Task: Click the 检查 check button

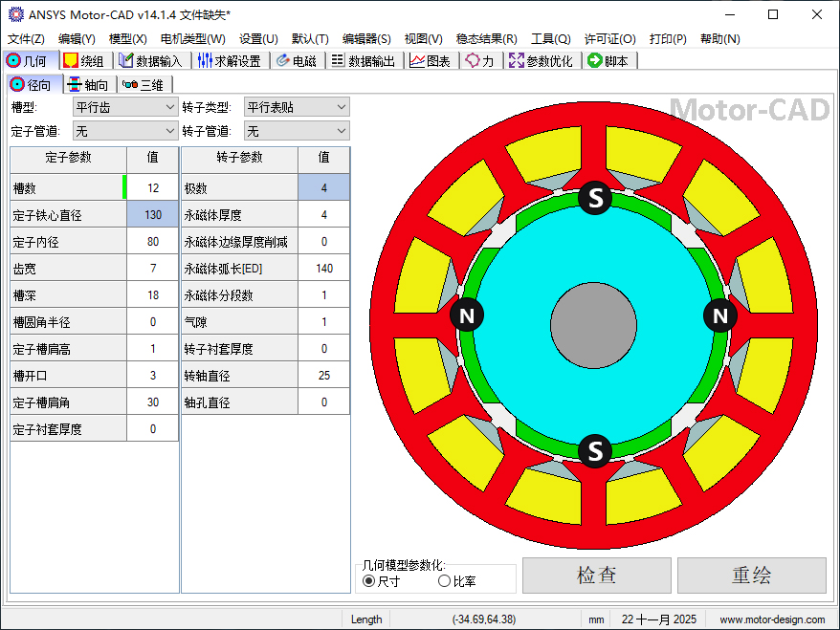Action: (x=596, y=576)
